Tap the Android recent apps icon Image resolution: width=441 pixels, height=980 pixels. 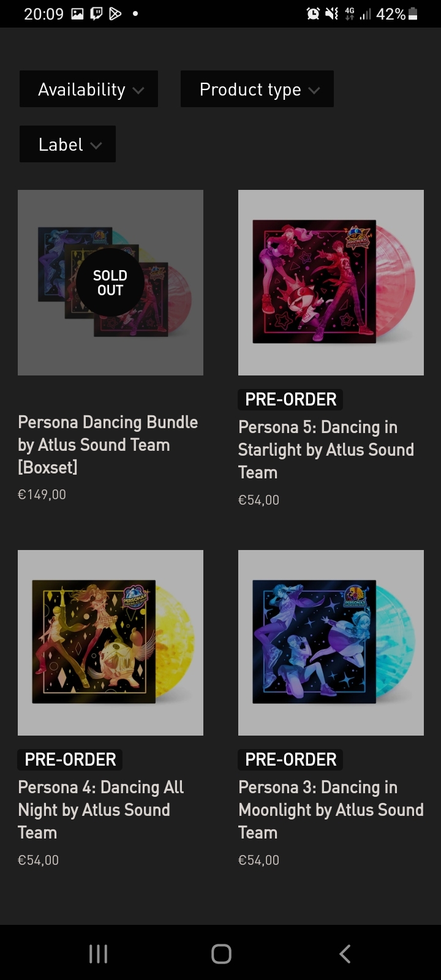coord(98,954)
